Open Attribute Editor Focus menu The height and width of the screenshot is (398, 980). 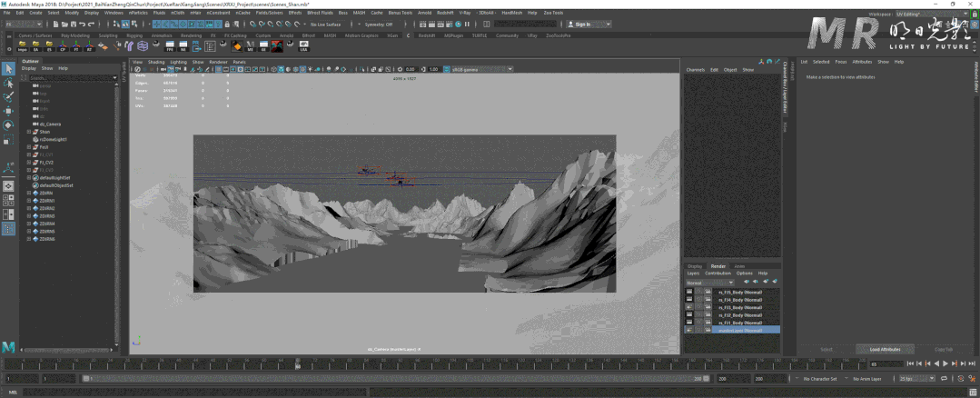tap(841, 62)
